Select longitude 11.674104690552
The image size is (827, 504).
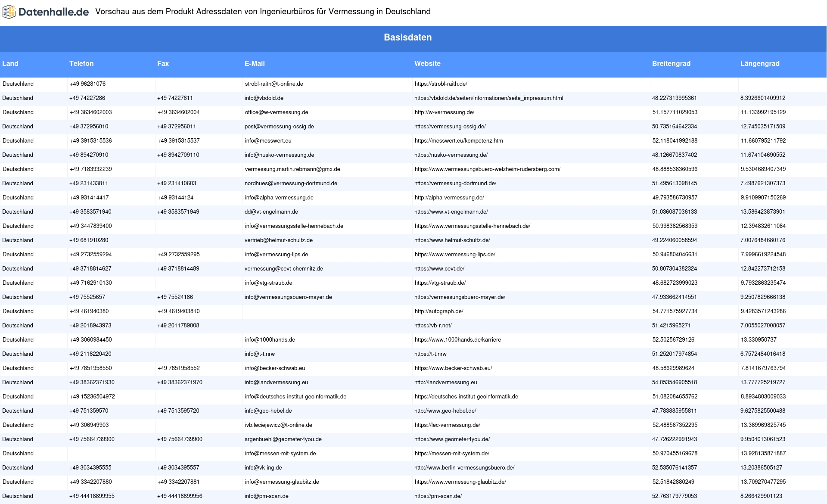point(763,155)
